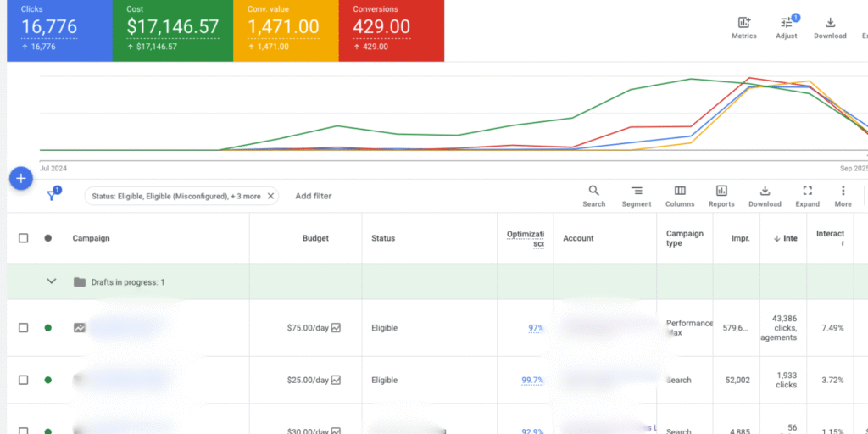The width and height of the screenshot is (868, 434).
Task: Open the filter funnel icon
Action: (53, 196)
